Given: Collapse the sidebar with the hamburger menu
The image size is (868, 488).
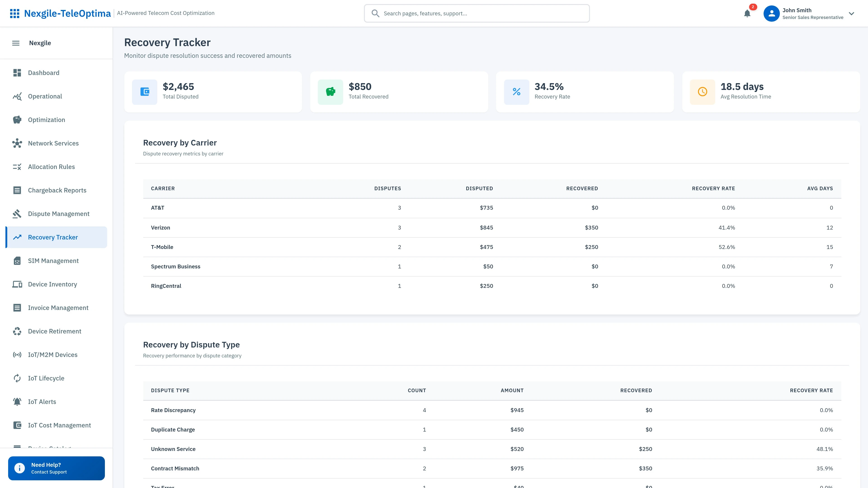Looking at the screenshot, I should pyautogui.click(x=16, y=43).
